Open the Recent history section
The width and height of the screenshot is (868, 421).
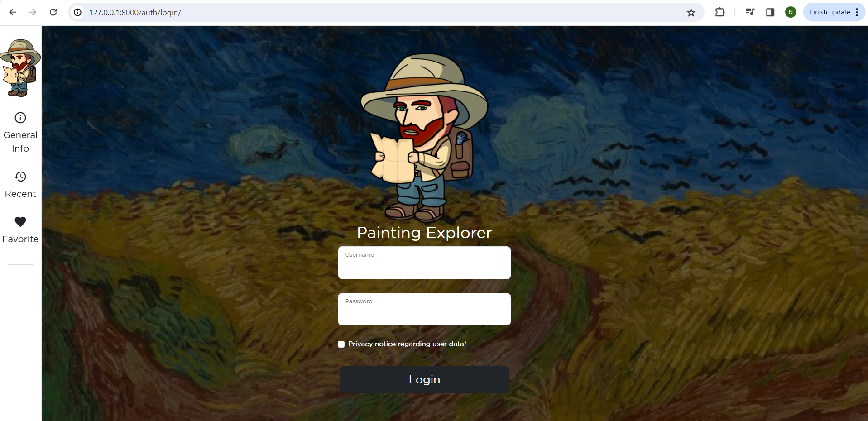[x=20, y=185]
